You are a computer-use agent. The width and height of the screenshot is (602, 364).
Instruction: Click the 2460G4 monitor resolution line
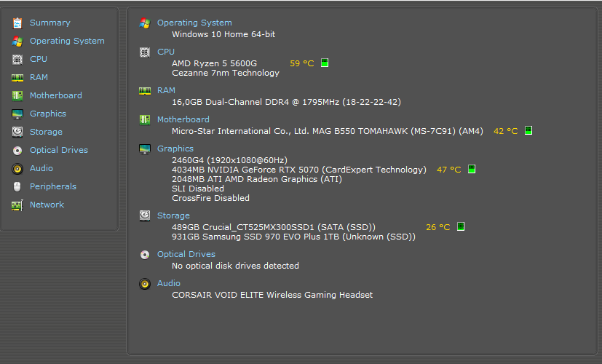(x=229, y=160)
